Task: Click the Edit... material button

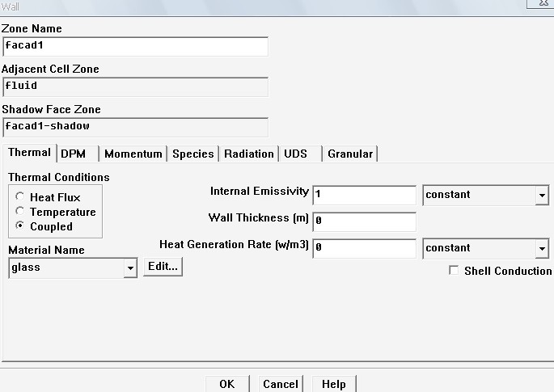Action: [163, 267]
